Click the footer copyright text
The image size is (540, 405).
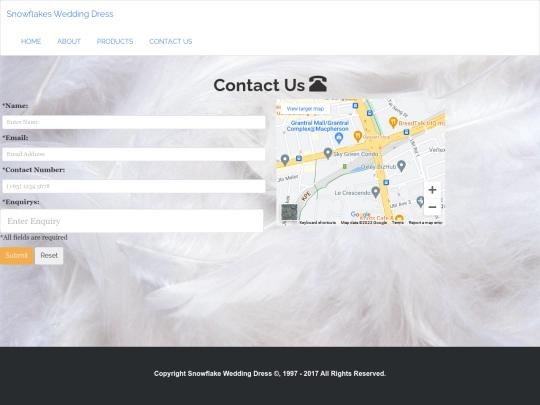(x=270, y=374)
